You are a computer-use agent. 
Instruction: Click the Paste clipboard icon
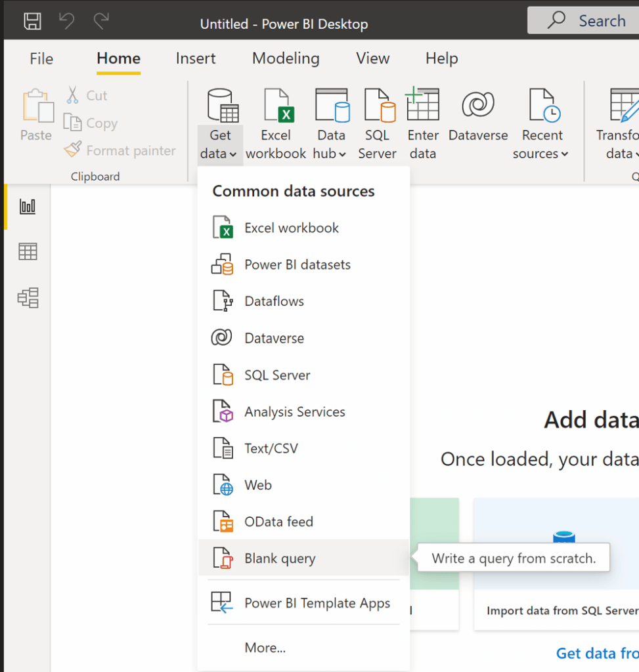point(37,106)
